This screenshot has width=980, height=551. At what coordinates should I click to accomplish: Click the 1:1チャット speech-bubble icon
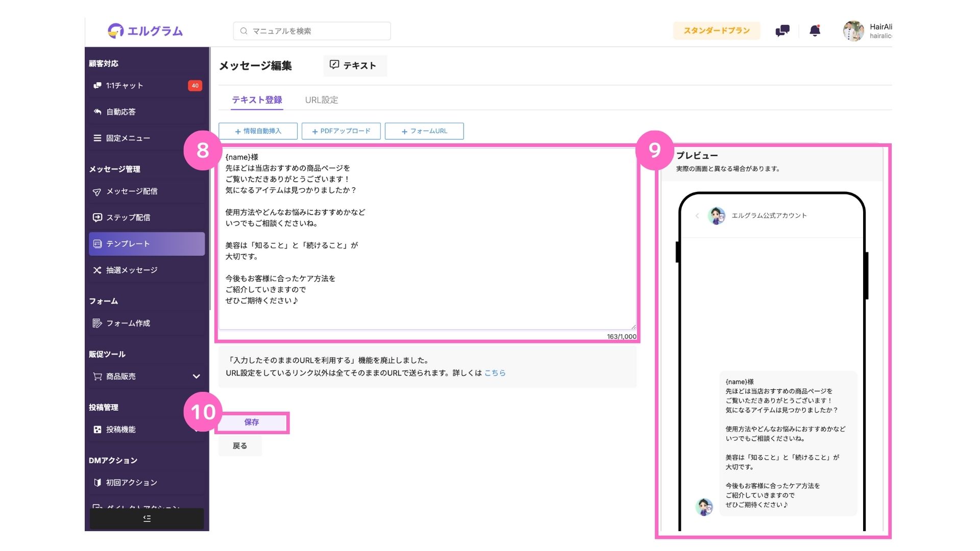coord(97,86)
